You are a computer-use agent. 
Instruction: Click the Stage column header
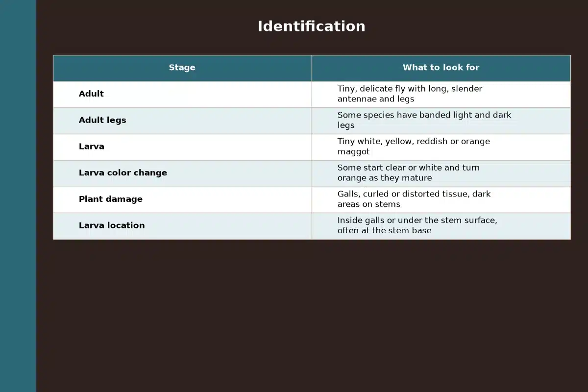182,68
